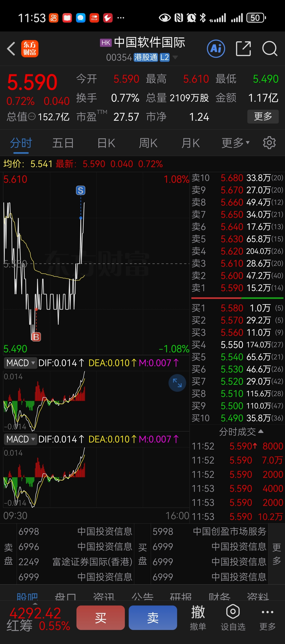Open the 东方财富 logo icon
The height and width of the screenshot is (644, 285).
(x=30, y=49)
